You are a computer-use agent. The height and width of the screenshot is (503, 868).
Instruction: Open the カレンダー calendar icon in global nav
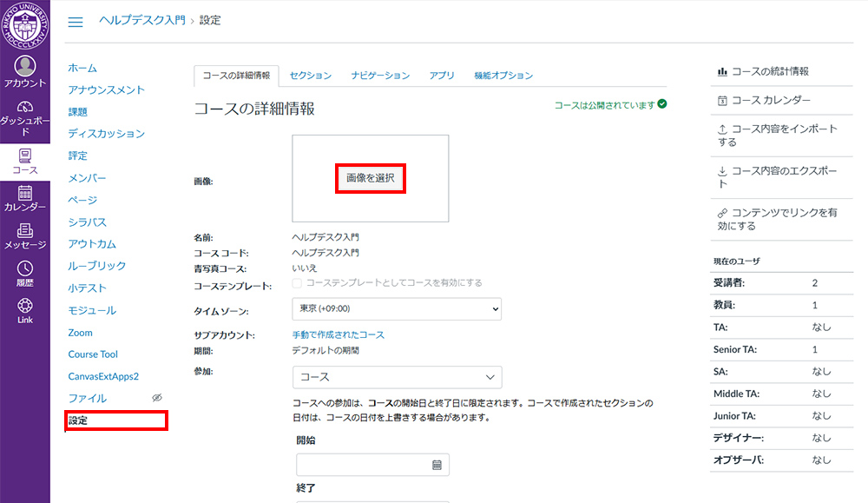tap(25, 193)
